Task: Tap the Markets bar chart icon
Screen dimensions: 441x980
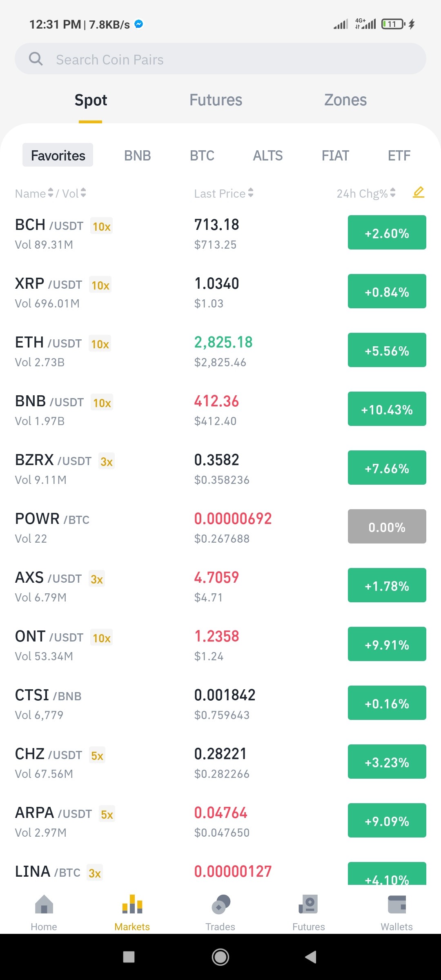Action: coord(132,904)
